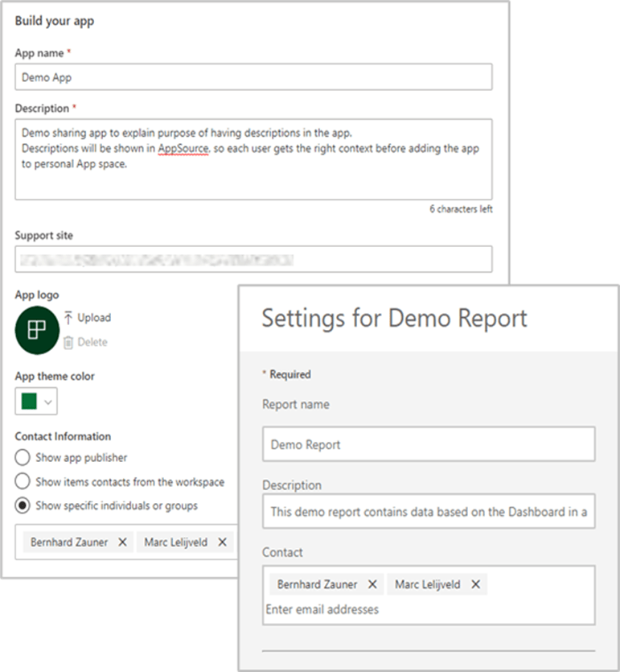The width and height of the screenshot is (620, 672).
Task: Remove Bernhard Zauner from app contacts
Action: tap(122, 542)
